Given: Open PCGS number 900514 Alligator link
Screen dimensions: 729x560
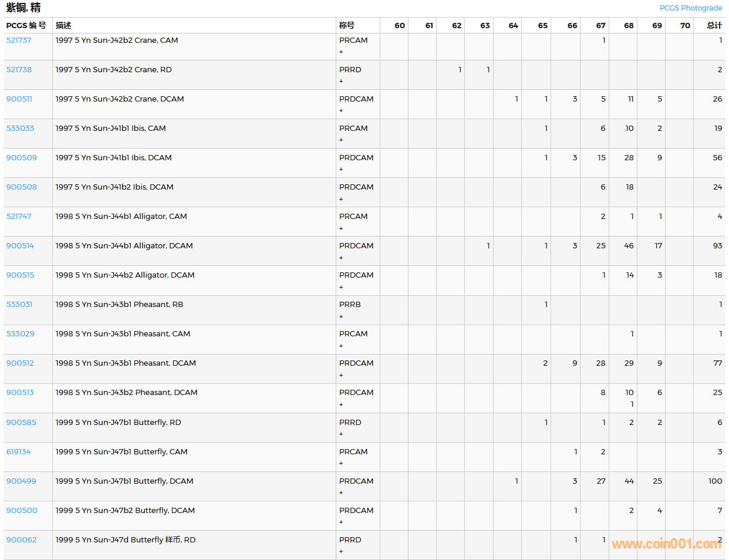Looking at the screenshot, I should 20,246.
